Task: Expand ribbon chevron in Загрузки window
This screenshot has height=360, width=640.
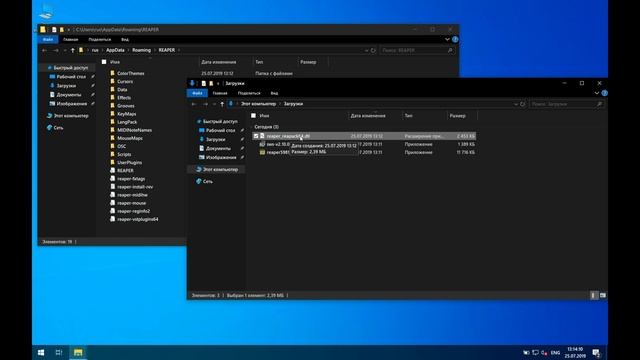Action: point(597,93)
